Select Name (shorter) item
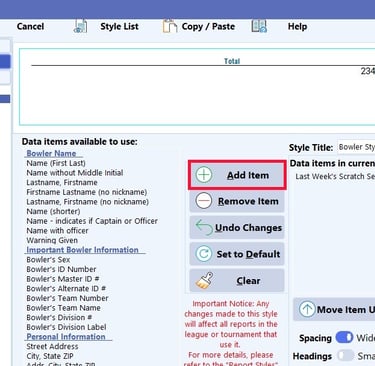 [x=53, y=211]
